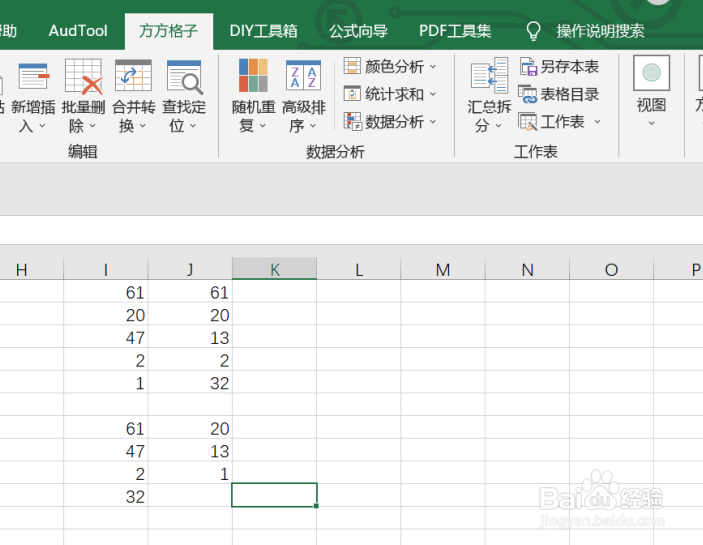Expand the 合并转换 dropdown arrow
703x545 pixels.
pyautogui.click(x=143, y=126)
